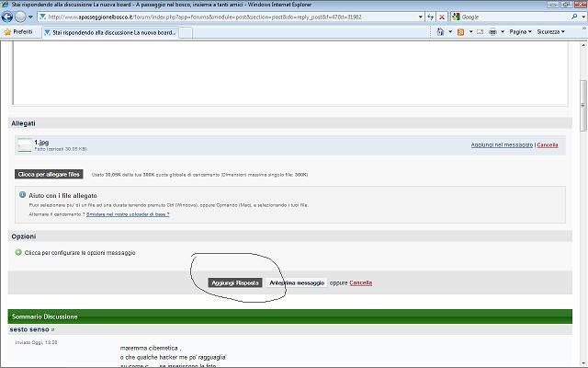Open the Pagina dropdown menu
The height and width of the screenshot is (368, 588).
click(x=521, y=32)
